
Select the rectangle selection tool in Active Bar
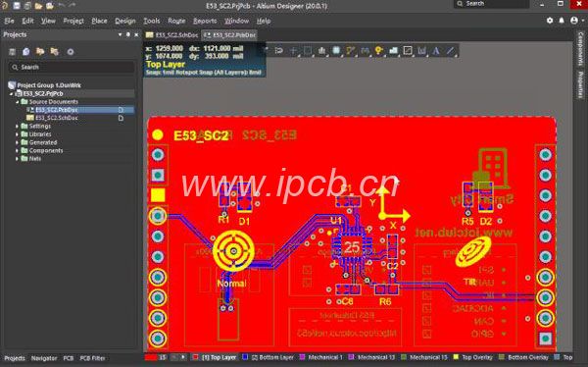coord(308,51)
